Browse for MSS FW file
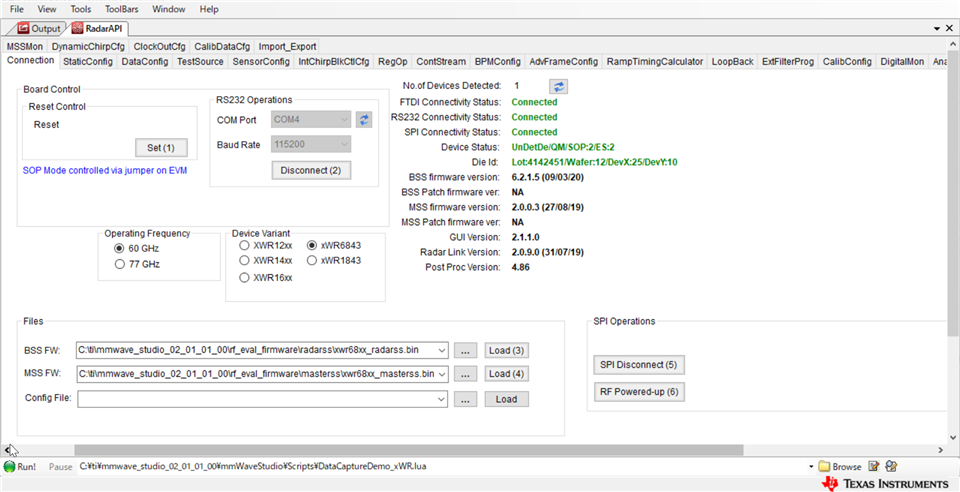This screenshot has width=960, height=492. click(465, 373)
